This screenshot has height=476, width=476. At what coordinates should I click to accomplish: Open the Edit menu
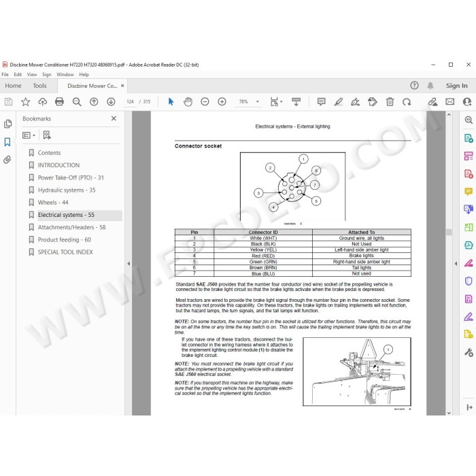(18, 74)
